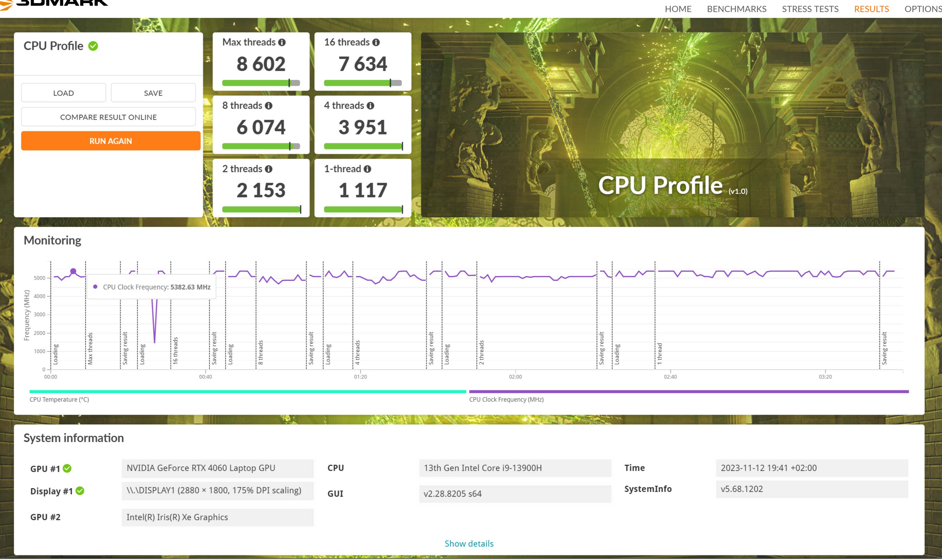Click the highlighted data point on the frequency graph

73,271
